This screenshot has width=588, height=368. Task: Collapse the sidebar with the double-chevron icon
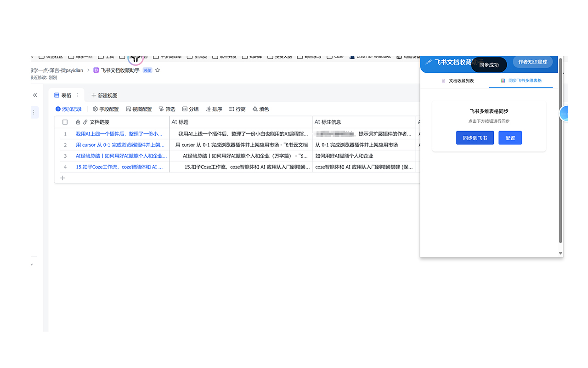coord(35,95)
